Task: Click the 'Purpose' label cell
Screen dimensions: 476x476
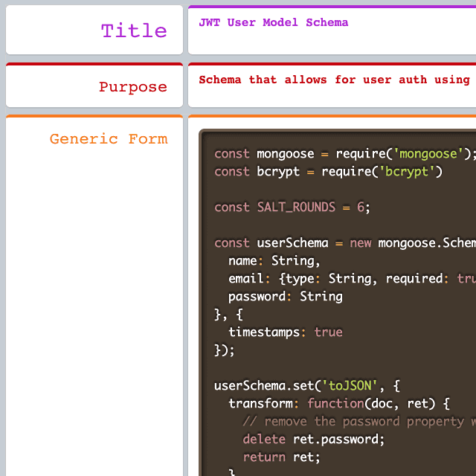Action: [x=94, y=85]
